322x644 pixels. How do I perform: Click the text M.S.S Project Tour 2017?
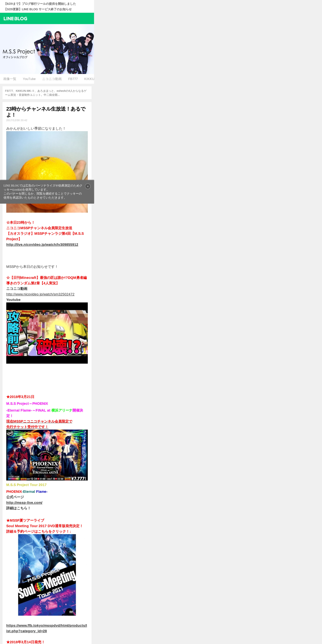(x=26, y=485)
